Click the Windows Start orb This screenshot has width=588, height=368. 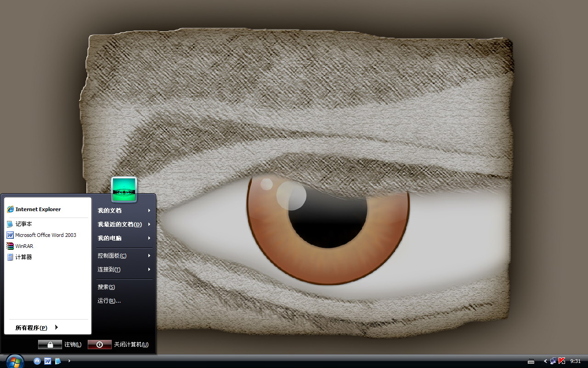pos(15,361)
